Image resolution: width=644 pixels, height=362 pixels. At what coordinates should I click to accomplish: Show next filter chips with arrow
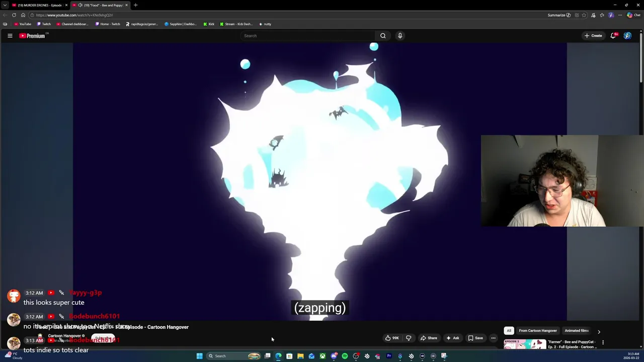tap(599, 331)
